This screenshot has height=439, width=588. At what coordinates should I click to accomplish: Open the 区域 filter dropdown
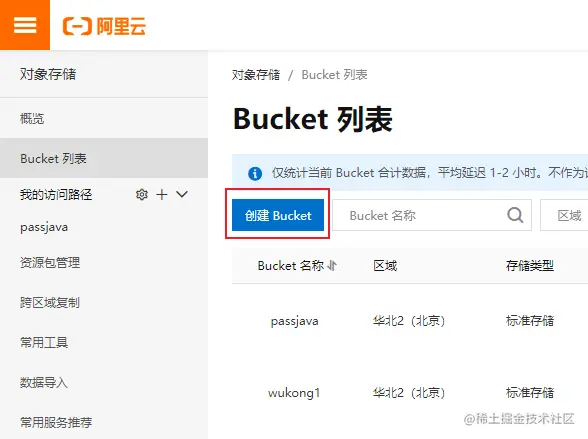pyautogui.click(x=564, y=215)
